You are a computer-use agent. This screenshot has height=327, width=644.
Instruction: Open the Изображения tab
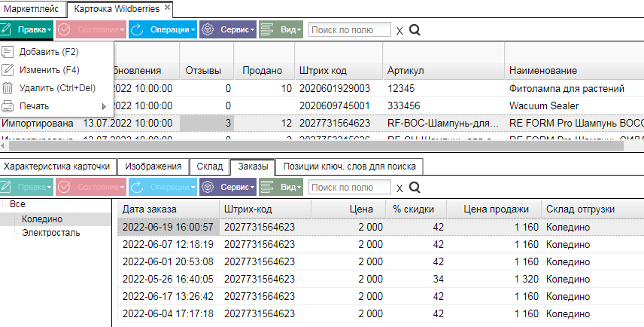pos(153,167)
